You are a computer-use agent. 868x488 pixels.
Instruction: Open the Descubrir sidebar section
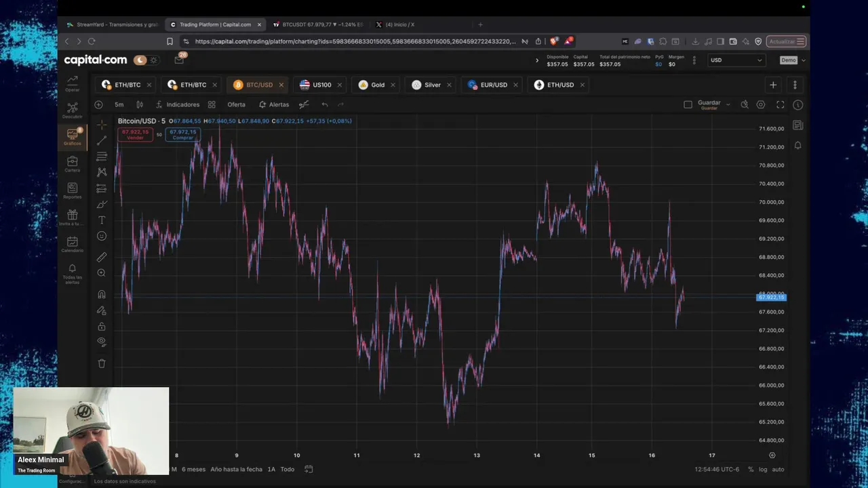(x=72, y=110)
